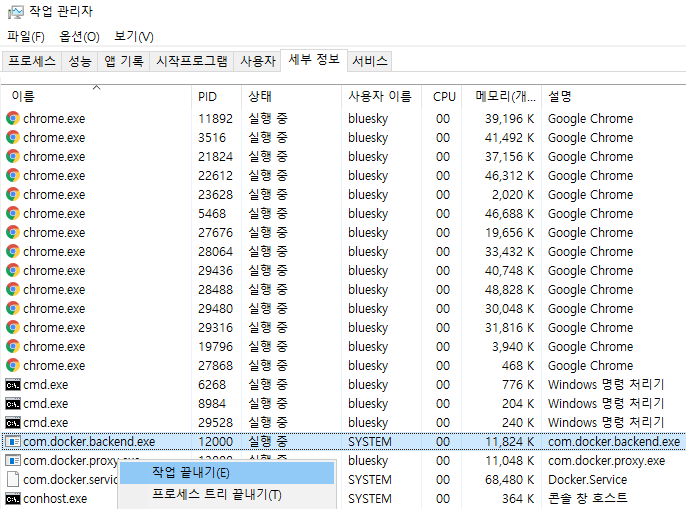
Task: Sort by the 사용자 이름 column header
Action: (381, 96)
